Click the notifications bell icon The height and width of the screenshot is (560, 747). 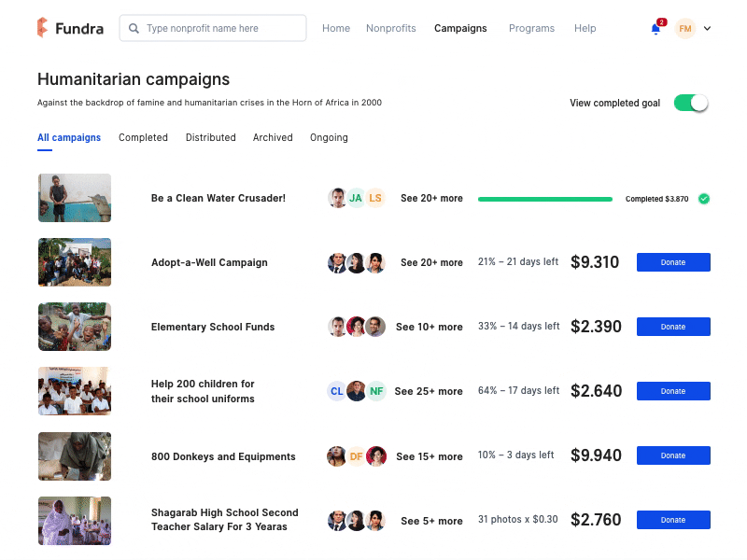(x=654, y=29)
